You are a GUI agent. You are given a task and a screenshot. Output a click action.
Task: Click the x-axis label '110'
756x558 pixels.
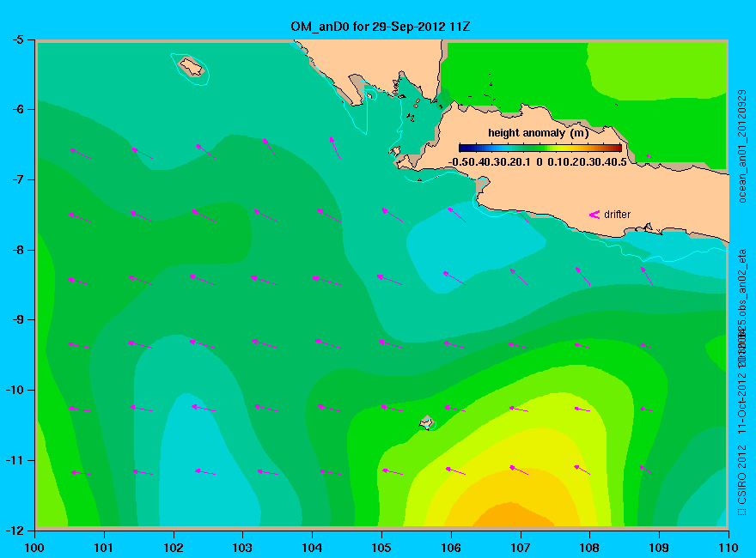point(729,548)
